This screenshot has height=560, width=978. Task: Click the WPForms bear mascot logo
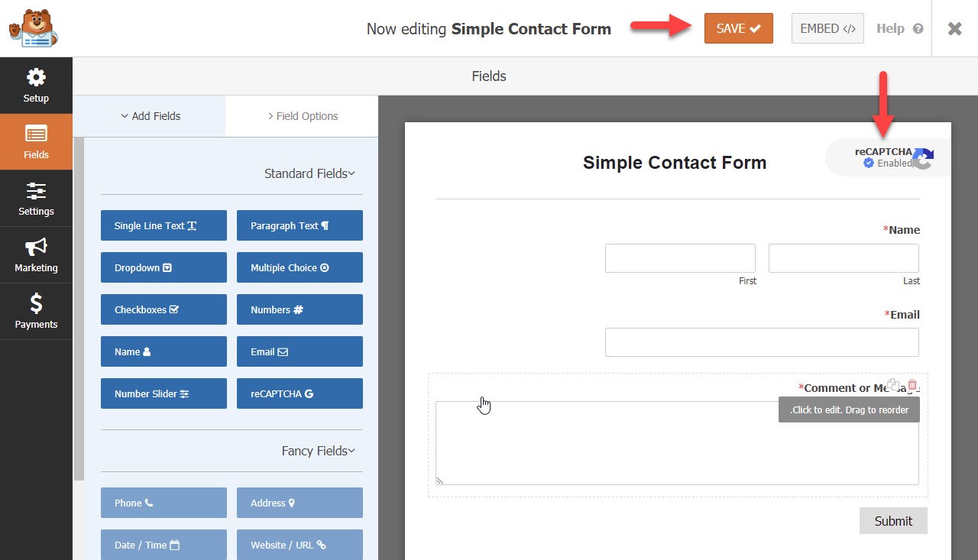[32, 28]
